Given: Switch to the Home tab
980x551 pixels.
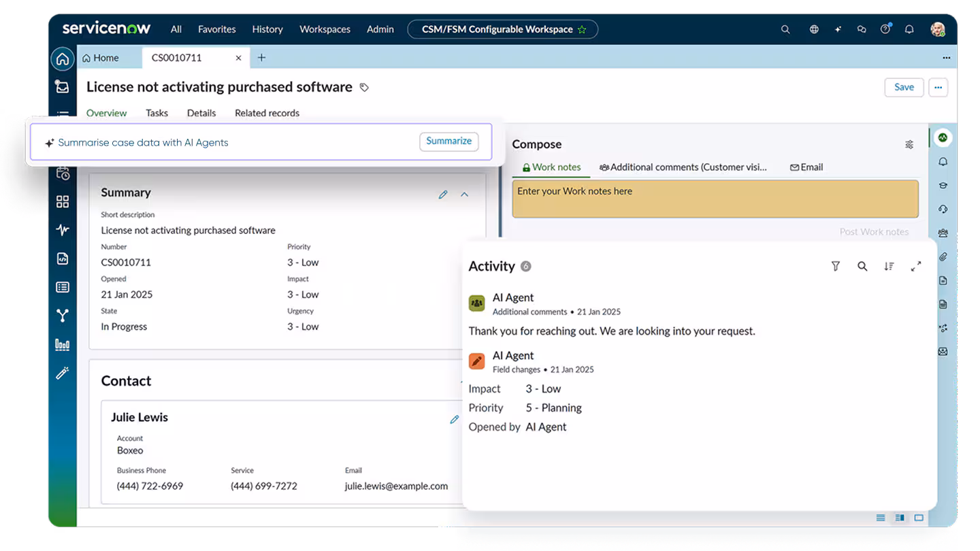Looking at the screenshot, I should click(100, 58).
